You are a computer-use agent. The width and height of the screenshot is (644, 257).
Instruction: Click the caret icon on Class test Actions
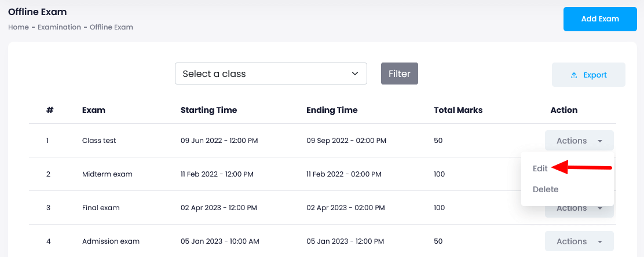pyautogui.click(x=599, y=141)
